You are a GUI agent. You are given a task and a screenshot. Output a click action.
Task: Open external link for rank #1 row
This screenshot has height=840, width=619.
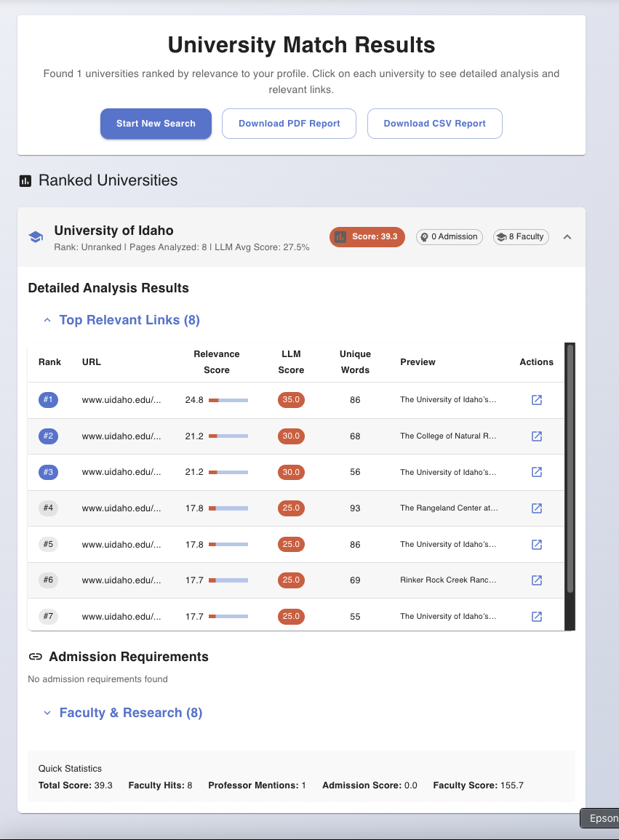pos(537,400)
